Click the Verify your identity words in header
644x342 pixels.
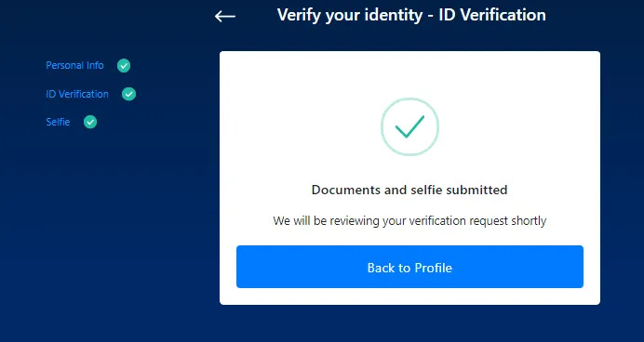point(350,16)
